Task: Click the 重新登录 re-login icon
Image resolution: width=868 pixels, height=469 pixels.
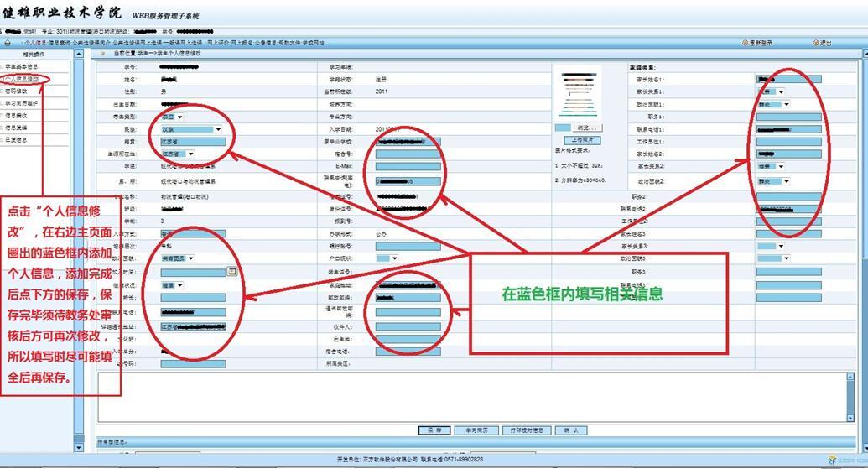Action: [x=746, y=42]
